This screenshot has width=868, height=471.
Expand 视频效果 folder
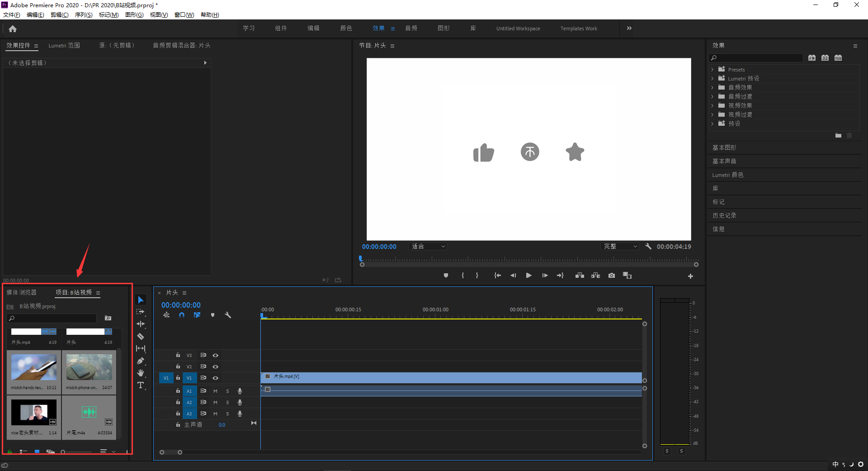(x=712, y=105)
